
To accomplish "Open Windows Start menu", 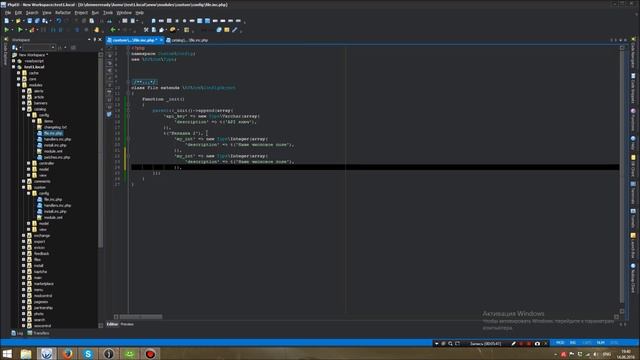I will [x=7, y=354].
